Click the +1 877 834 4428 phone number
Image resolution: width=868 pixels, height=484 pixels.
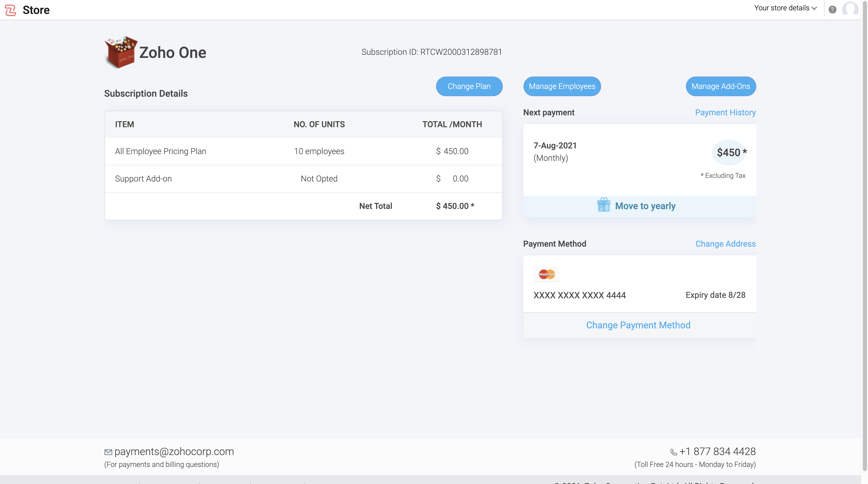[x=717, y=451]
